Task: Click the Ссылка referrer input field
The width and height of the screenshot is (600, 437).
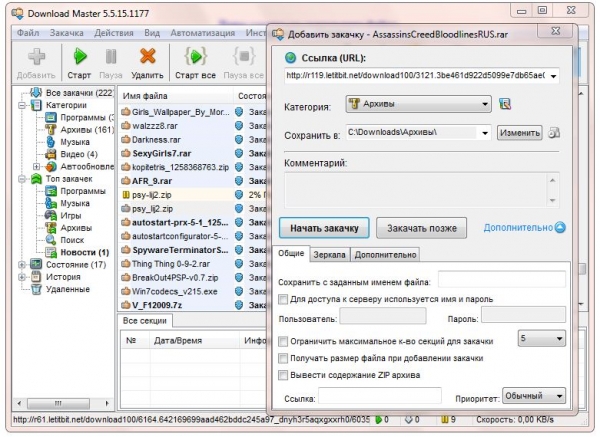Action: (380, 395)
